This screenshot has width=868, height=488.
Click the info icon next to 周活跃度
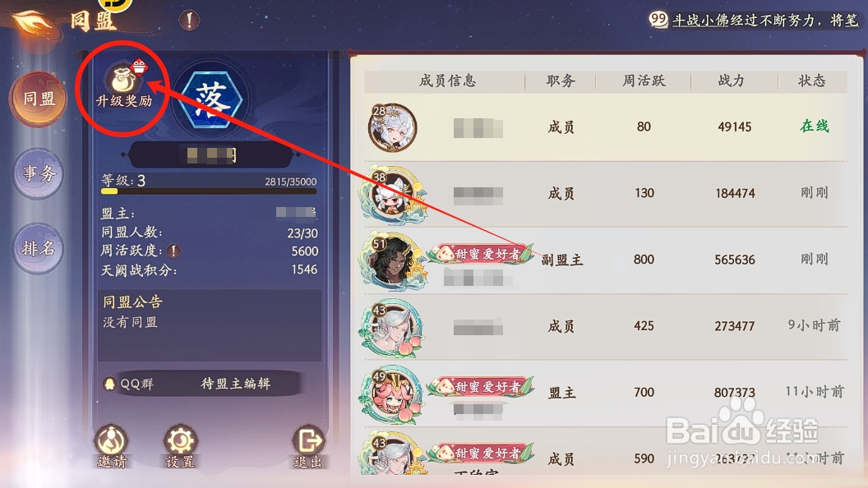(x=173, y=251)
